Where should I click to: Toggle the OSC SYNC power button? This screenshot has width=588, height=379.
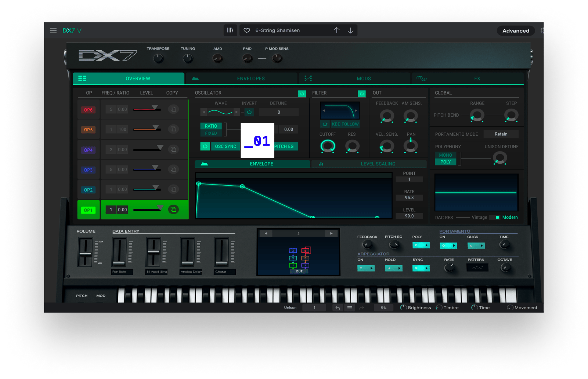[x=205, y=146]
